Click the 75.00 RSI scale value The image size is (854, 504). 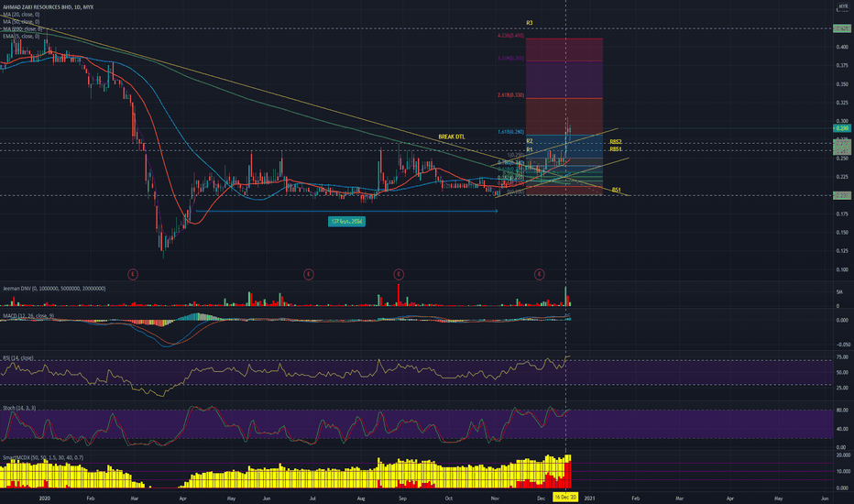(842, 357)
